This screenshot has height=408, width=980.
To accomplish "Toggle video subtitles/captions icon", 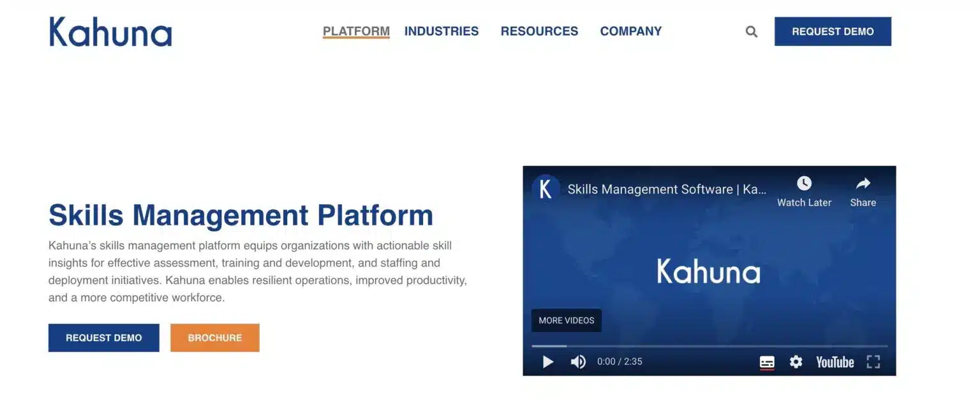I will [767, 362].
